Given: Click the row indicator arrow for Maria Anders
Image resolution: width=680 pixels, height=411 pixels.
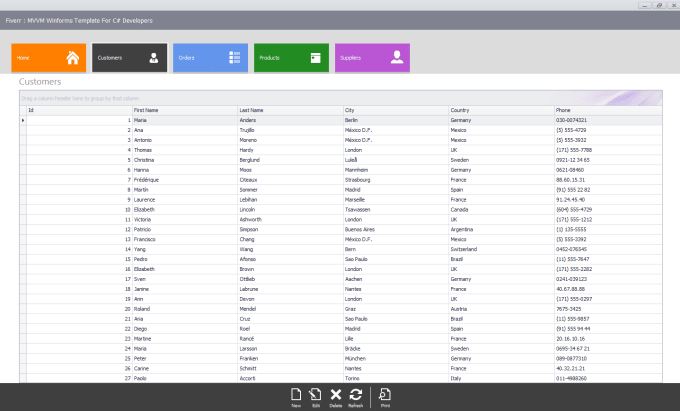Looking at the screenshot, I should pyautogui.click(x=23, y=120).
